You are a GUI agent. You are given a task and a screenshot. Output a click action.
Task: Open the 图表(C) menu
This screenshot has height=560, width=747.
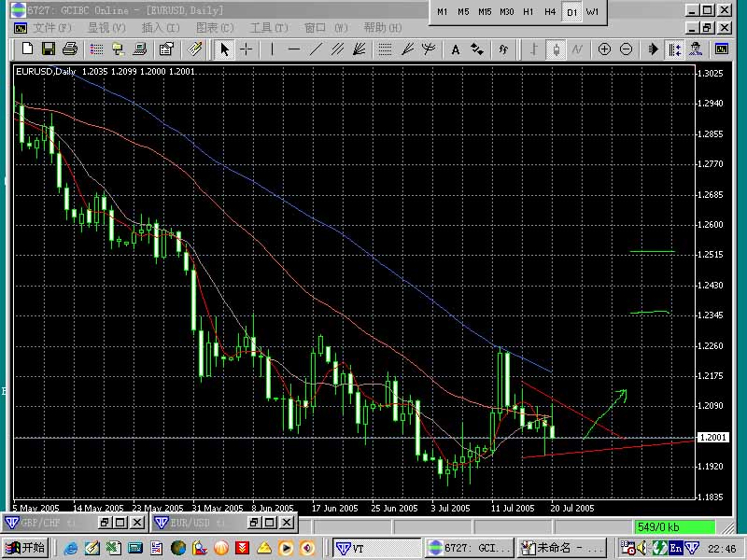click(x=216, y=28)
